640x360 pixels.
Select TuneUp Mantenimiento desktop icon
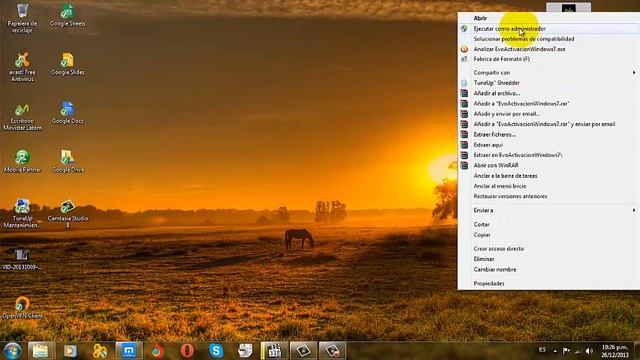pos(22,213)
